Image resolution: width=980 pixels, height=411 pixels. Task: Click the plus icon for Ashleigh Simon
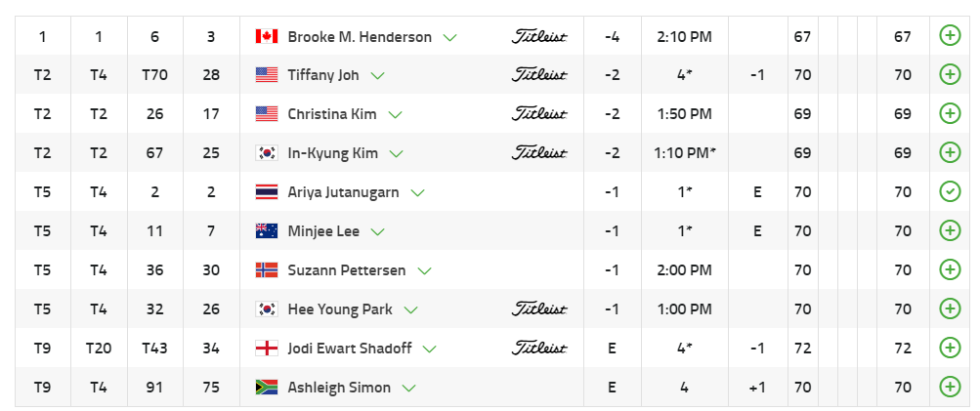pos(949,387)
